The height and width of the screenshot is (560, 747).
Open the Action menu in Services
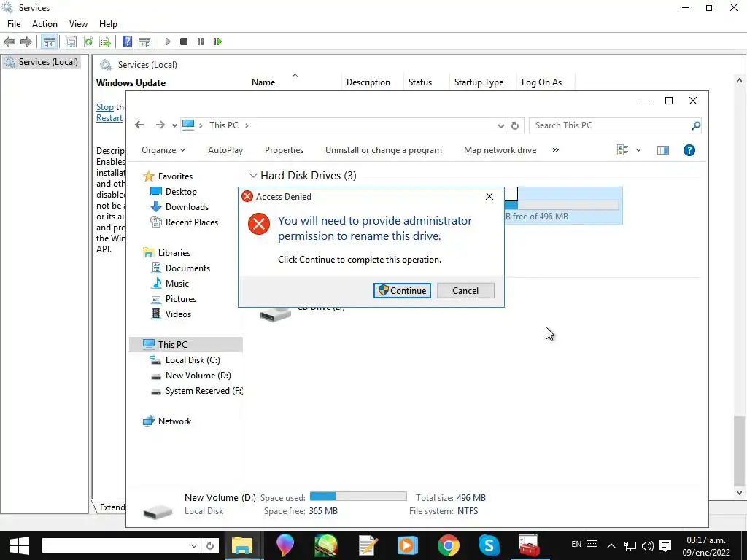[x=44, y=24]
